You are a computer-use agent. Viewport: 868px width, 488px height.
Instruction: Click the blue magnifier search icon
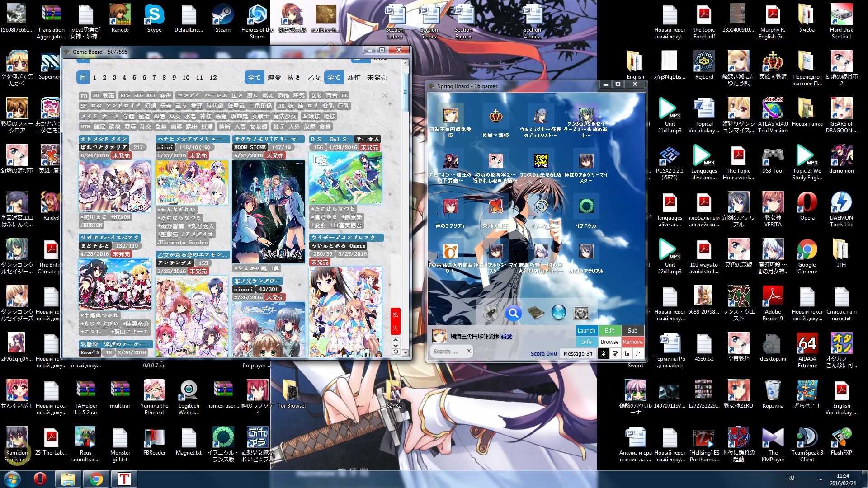click(x=513, y=312)
